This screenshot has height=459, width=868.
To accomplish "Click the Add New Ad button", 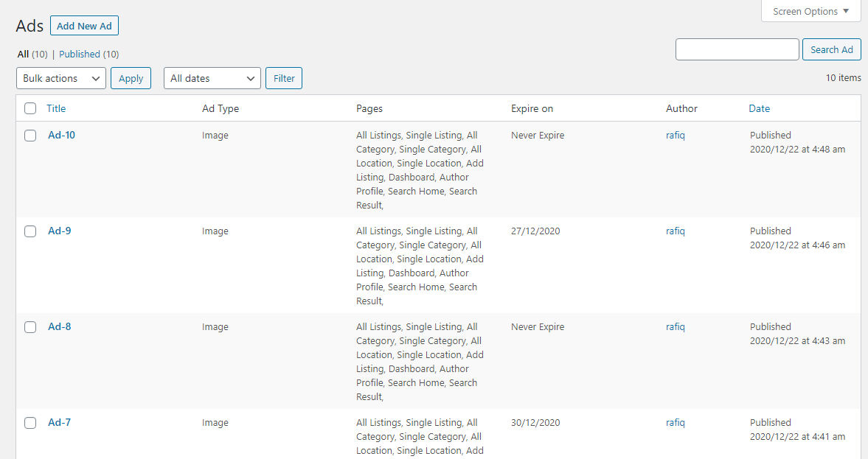I will pos(84,25).
